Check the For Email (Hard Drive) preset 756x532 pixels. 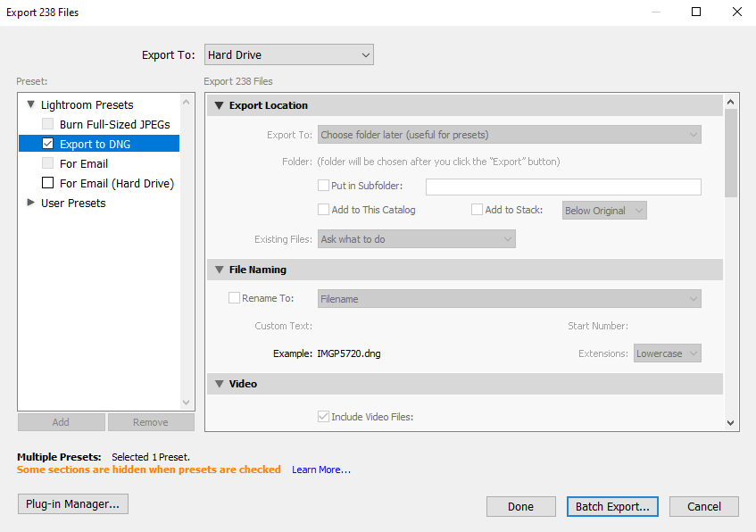[48, 183]
